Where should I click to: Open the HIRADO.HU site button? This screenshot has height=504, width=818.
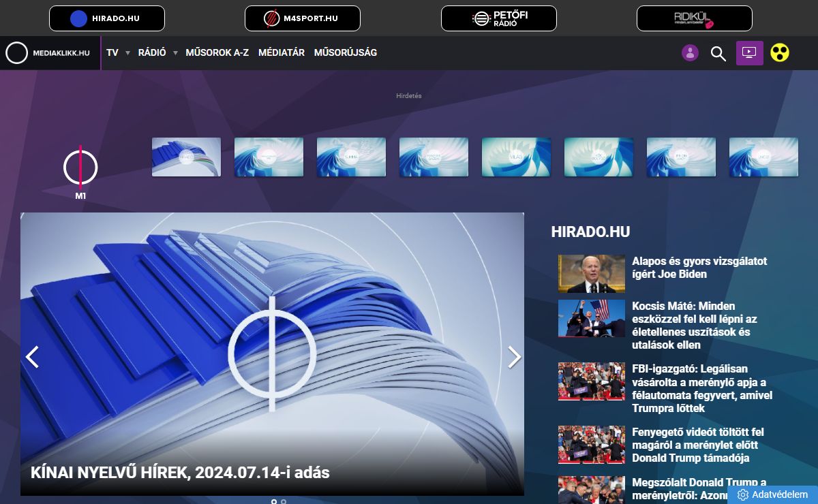[107, 18]
